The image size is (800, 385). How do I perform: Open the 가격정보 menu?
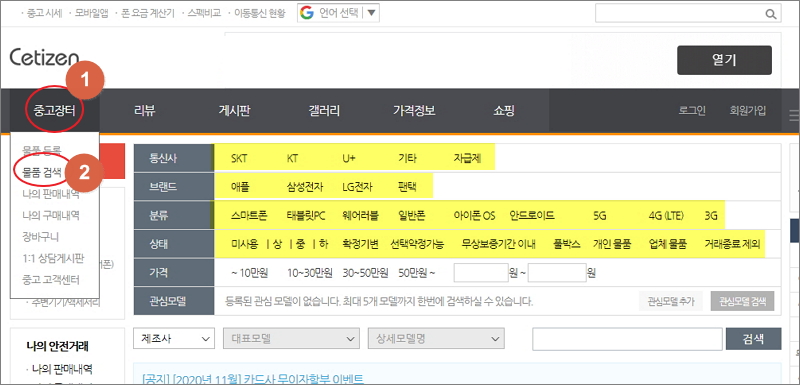click(414, 111)
